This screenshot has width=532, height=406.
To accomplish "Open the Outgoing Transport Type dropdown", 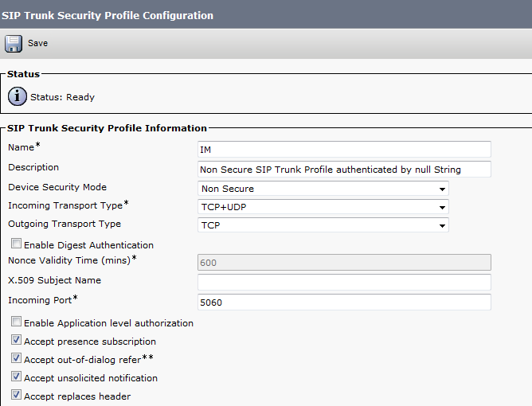I will (x=323, y=225).
